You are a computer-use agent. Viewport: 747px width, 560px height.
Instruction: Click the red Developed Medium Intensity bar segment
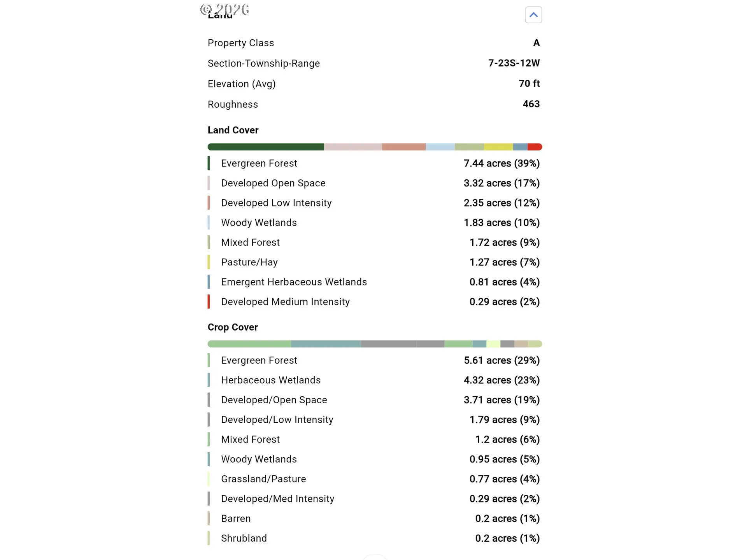[x=535, y=147]
